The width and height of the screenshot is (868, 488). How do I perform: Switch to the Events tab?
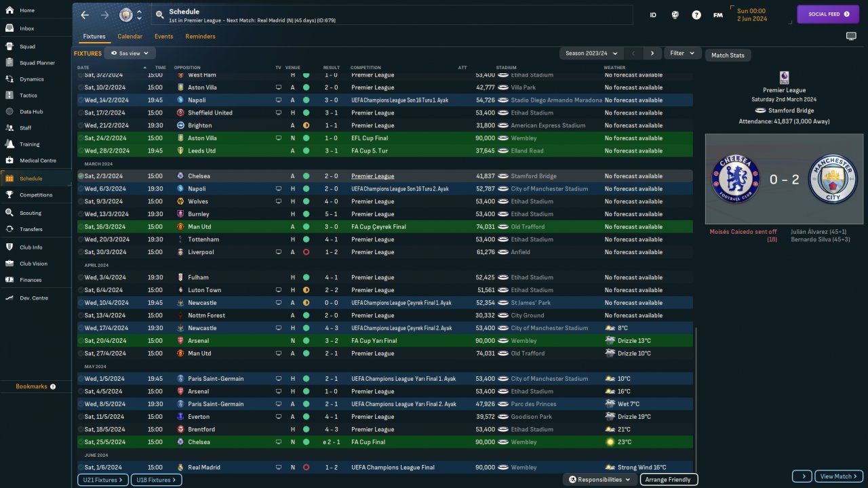tap(163, 37)
